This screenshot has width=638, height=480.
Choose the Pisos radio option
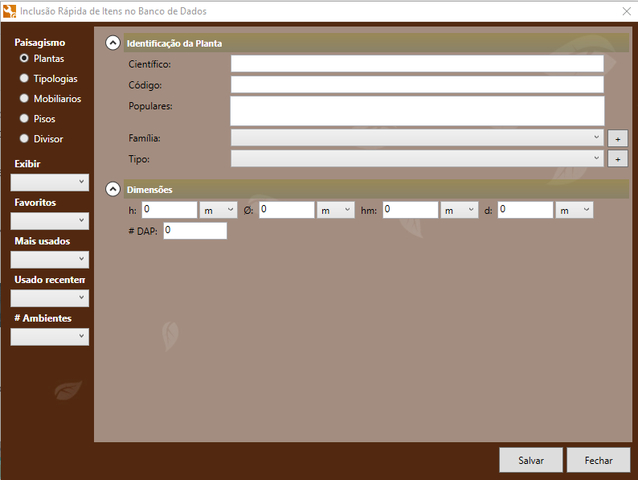tap(24, 119)
